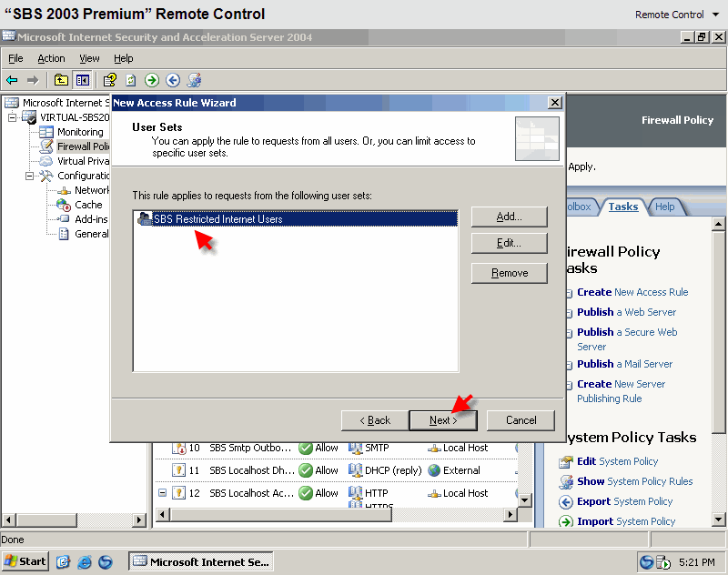
Task: Click the Cache node icon
Action: [64, 205]
